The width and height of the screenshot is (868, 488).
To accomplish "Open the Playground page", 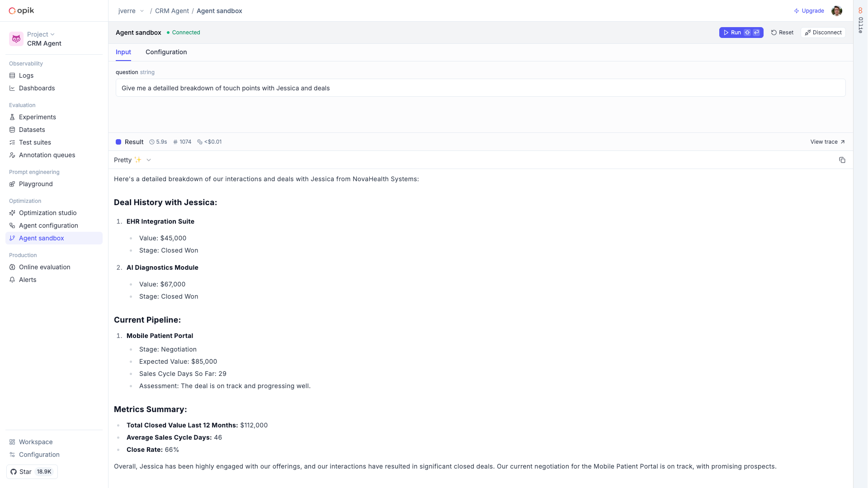I will pos(36,184).
